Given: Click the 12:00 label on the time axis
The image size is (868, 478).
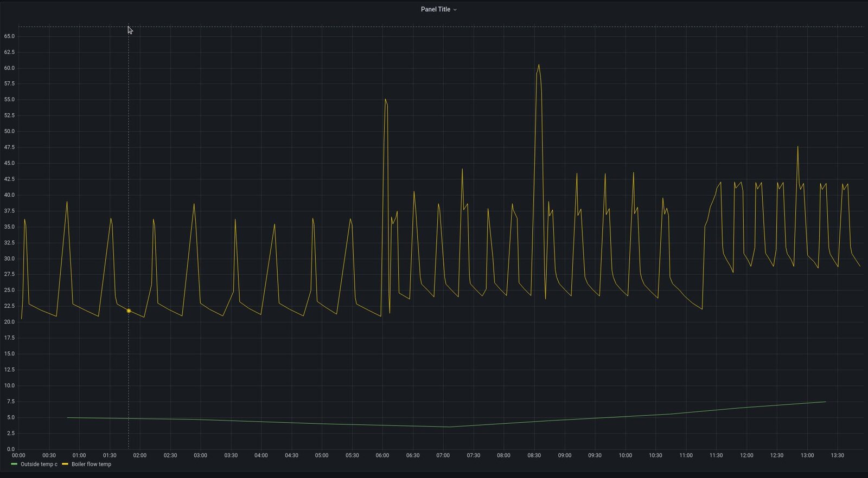Looking at the screenshot, I should click(x=746, y=455).
